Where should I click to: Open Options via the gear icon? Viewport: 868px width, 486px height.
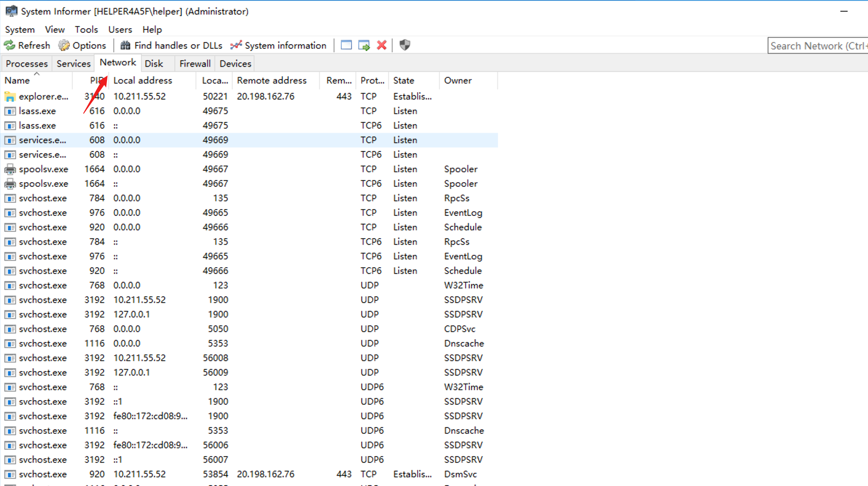click(x=64, y=45)
